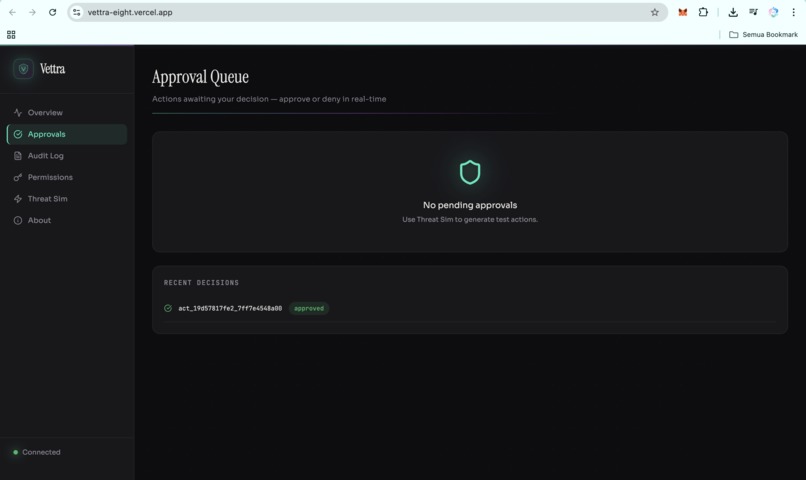Click the approved status badge
The height and width of the screenshot is (480, 806).
pos(309,308)
